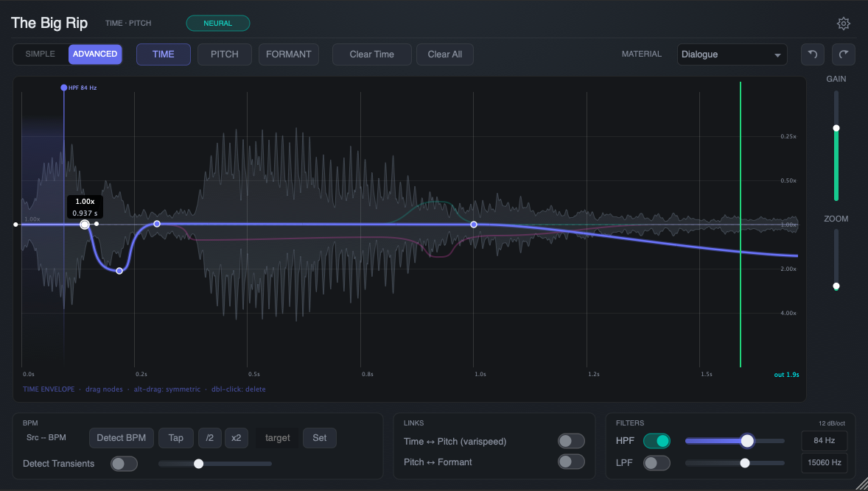Enable the LPF filter switch
The width and height of the screenshot is (868, 491).
click(657, 463)
